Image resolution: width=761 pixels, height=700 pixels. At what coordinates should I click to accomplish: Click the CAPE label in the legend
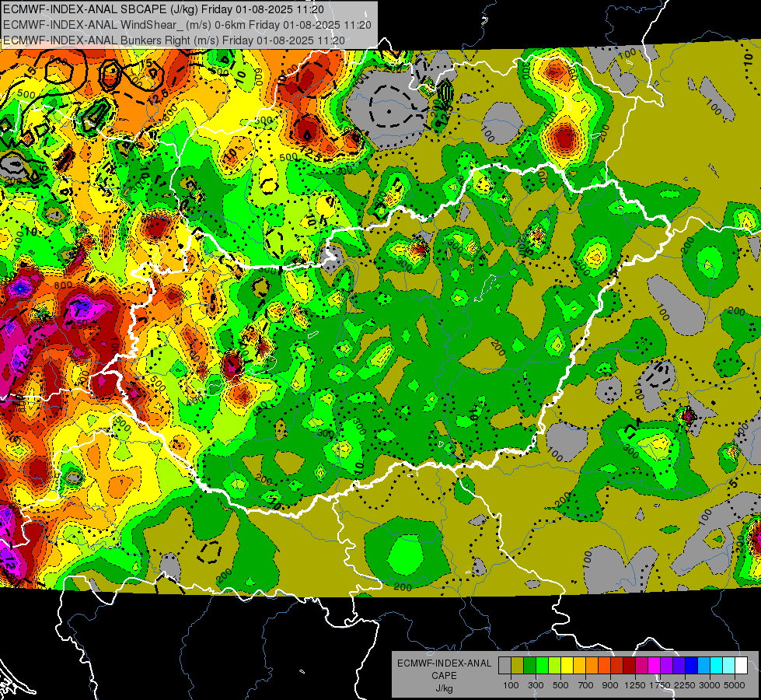pyautogui.click(x=444, y=676)
